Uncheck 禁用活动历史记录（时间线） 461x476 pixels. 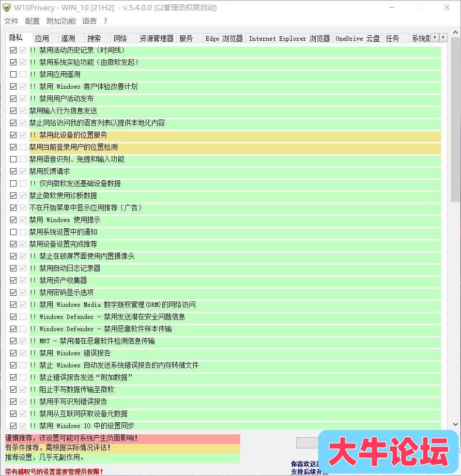click(x=14, y=50)
